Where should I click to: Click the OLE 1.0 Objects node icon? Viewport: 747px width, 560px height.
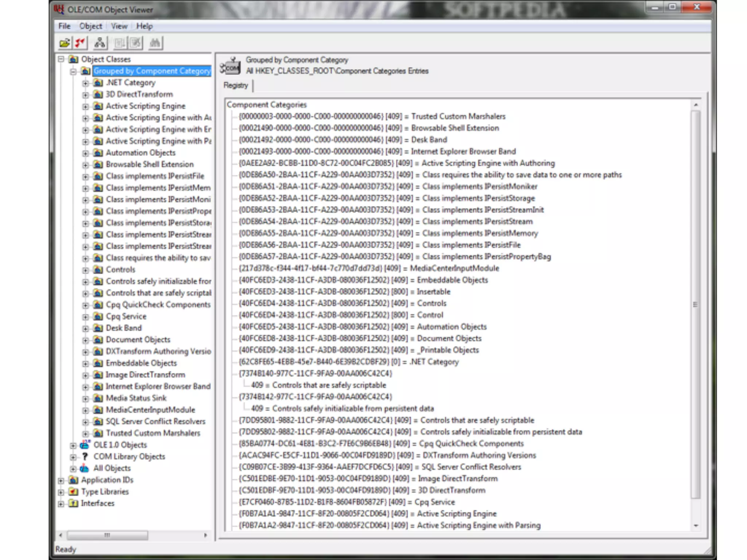click(x=85, y=445)
